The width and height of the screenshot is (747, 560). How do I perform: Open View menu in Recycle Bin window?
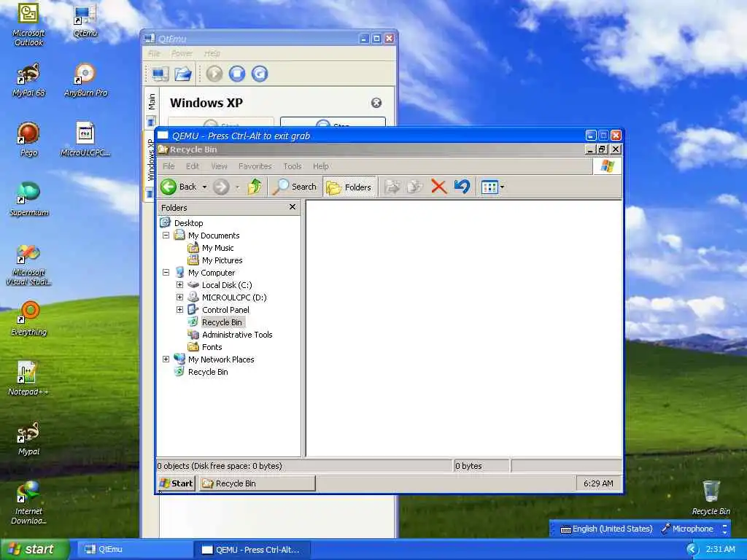tap(219, 166)
